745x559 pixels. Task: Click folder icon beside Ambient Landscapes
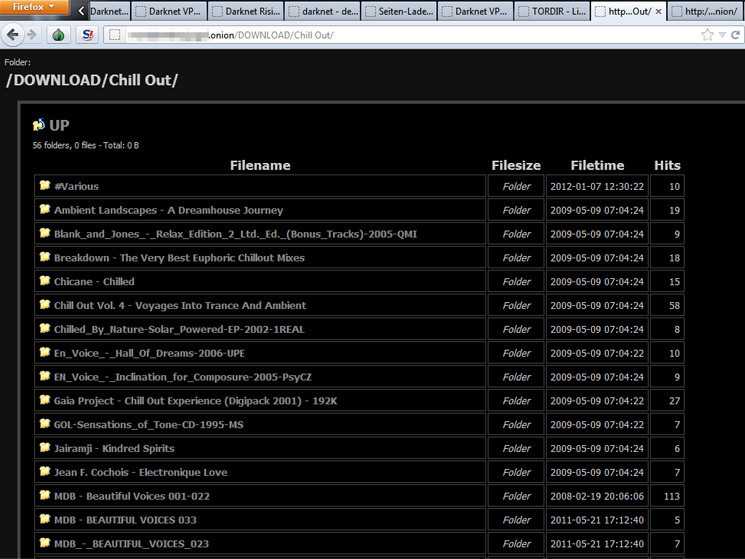(x=45, y=209)
